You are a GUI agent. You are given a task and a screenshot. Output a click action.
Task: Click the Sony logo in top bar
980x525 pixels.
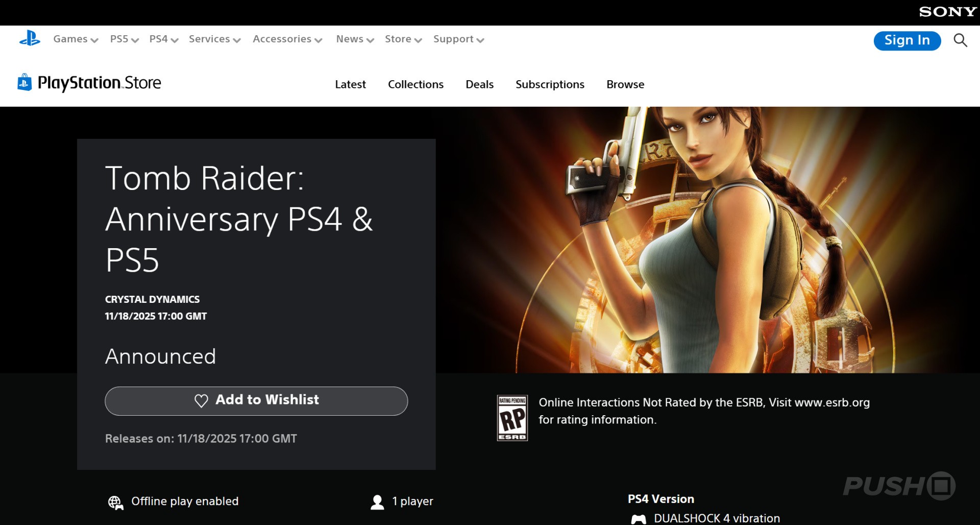pyautogui.click(x=947, y=12)
